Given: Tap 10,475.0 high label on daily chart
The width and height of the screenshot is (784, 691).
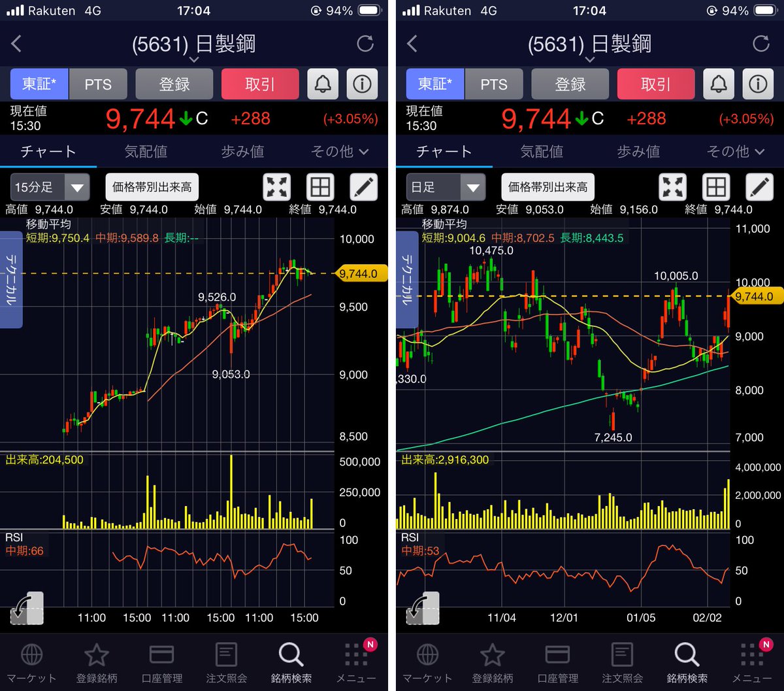Looking at the screenshot, I should click(491, 250).
